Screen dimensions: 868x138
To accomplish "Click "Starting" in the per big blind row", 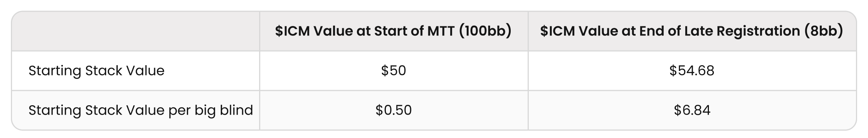I will 55,110.
